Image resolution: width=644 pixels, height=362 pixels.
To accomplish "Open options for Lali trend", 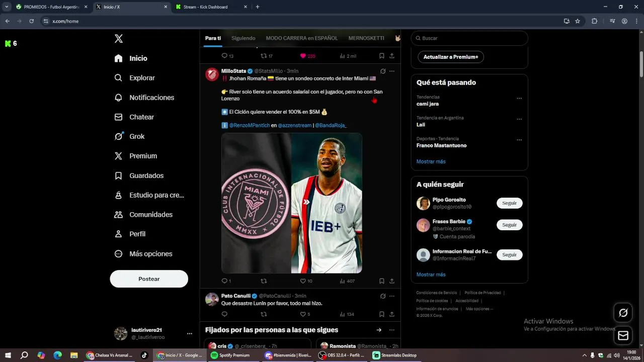I will click(519, 119).
